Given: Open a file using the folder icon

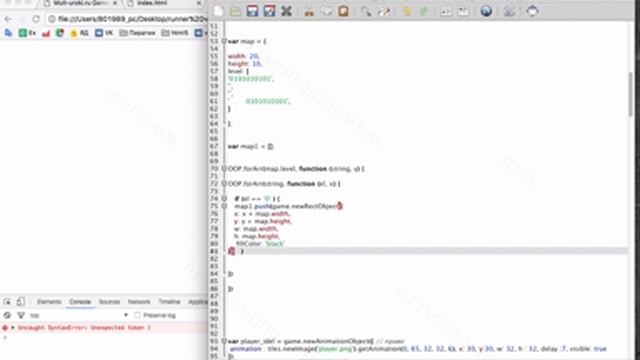Looking at the screenshot, I should coord(235,11).
